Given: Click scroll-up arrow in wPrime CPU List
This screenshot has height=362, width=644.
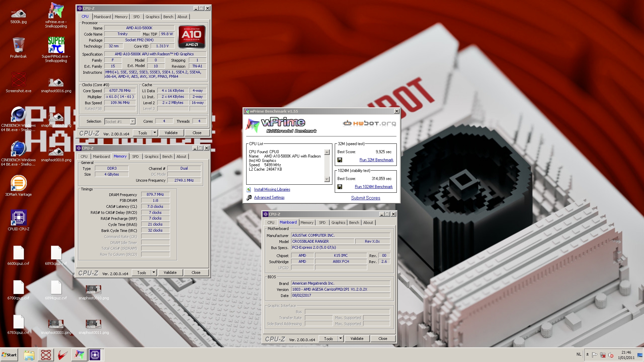Looking at the screenshot, I should click(327, 152).
